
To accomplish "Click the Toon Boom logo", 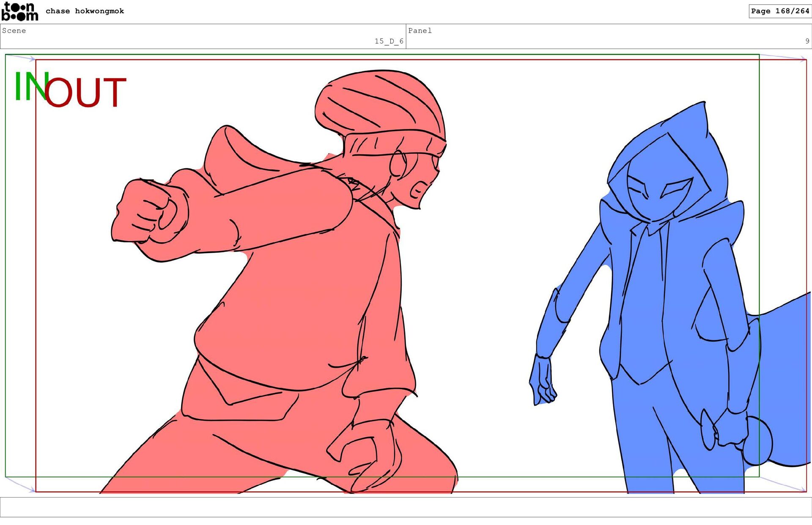I will pos(20,11).
